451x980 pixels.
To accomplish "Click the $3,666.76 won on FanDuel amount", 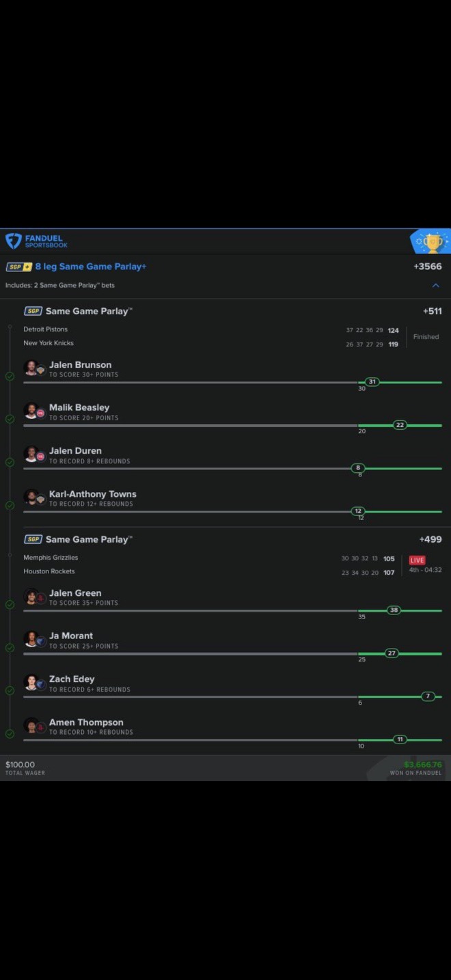I will coord(423,765).
